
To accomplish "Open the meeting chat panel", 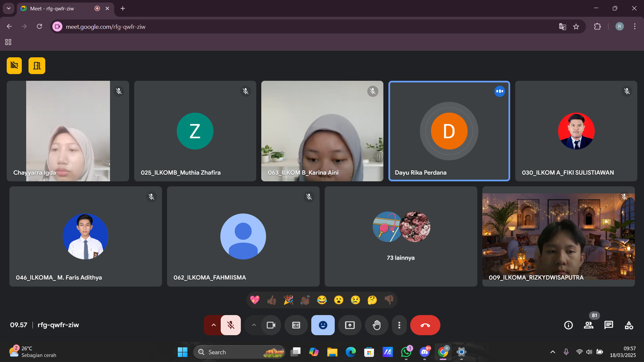I will [x=608, y=325].
